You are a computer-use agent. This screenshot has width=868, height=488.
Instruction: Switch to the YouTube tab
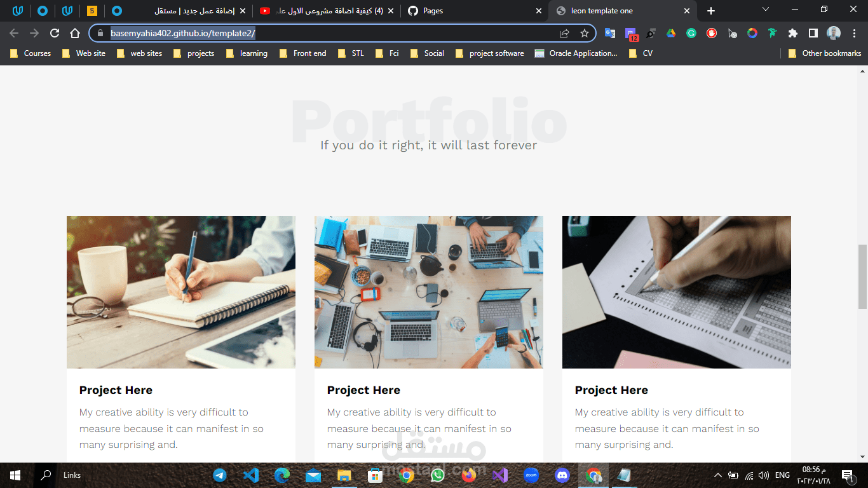(x=327, y=11)
